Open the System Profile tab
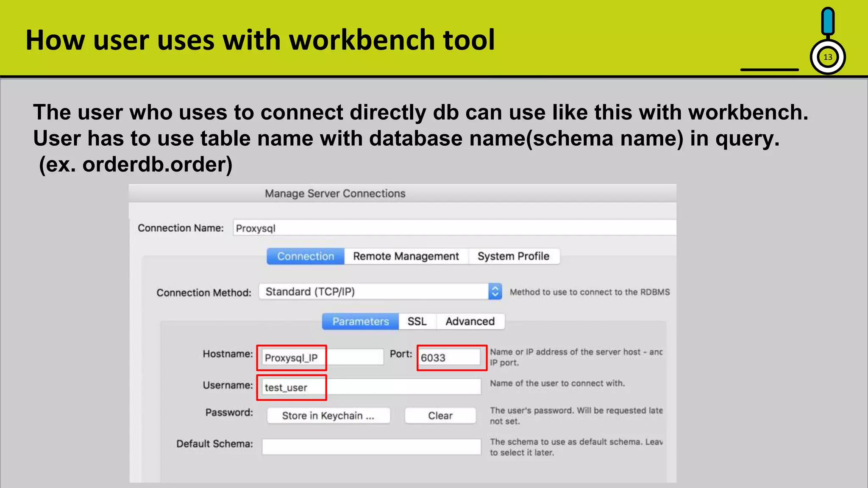The width and height of the screenshot is (868, 488). (x=514, y=256)
